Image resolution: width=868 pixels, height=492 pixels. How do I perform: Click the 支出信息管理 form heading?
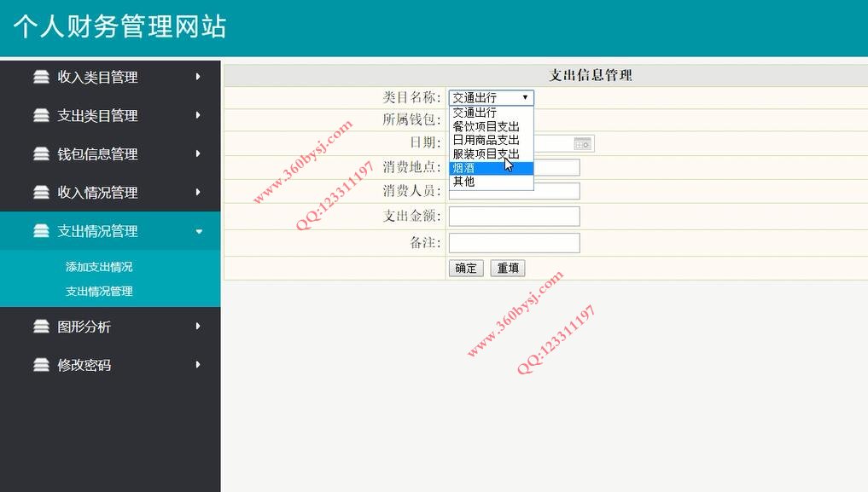click(x=591, y=75)
